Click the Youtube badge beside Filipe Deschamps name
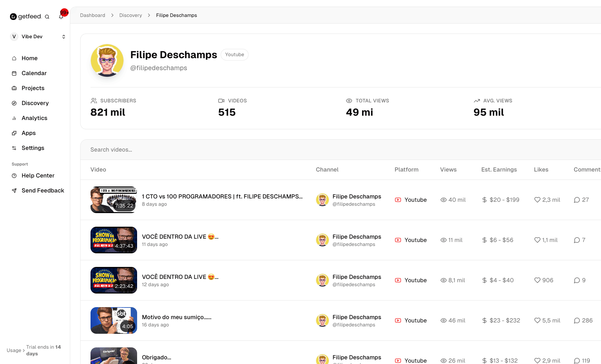Viewport: 601px width, 364px height. (234, 55)
